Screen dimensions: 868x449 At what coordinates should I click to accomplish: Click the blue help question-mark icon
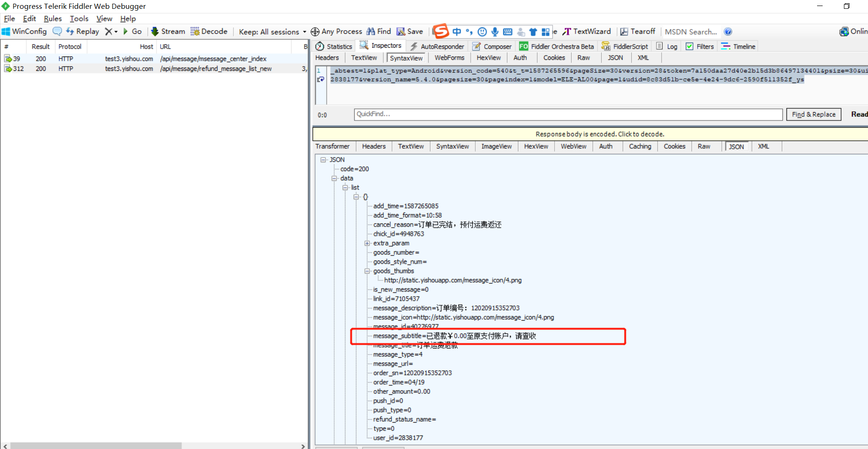[x=728, y=32]
